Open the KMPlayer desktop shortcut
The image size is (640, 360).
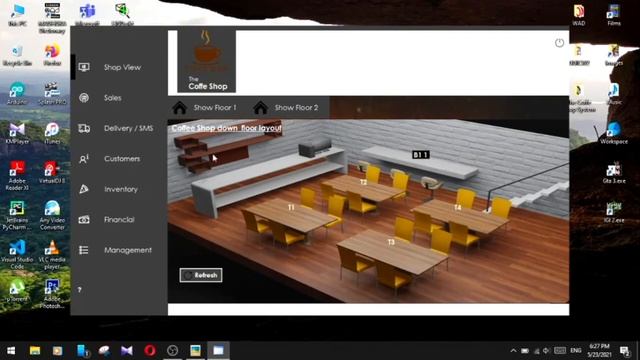(x=17, y=133)
